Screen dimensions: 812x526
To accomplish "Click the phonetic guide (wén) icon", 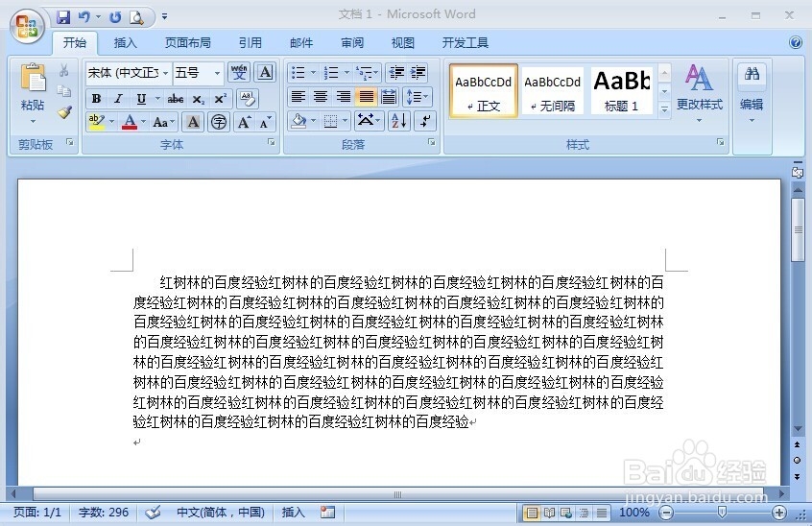I will point(239,73).
